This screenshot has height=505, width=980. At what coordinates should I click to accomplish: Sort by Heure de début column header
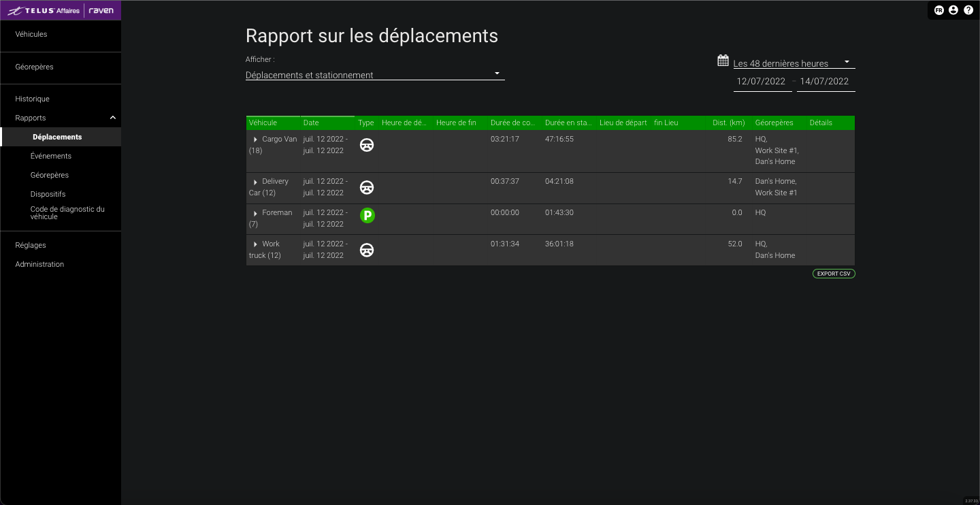pyautogui.click(x=404, y=123)
